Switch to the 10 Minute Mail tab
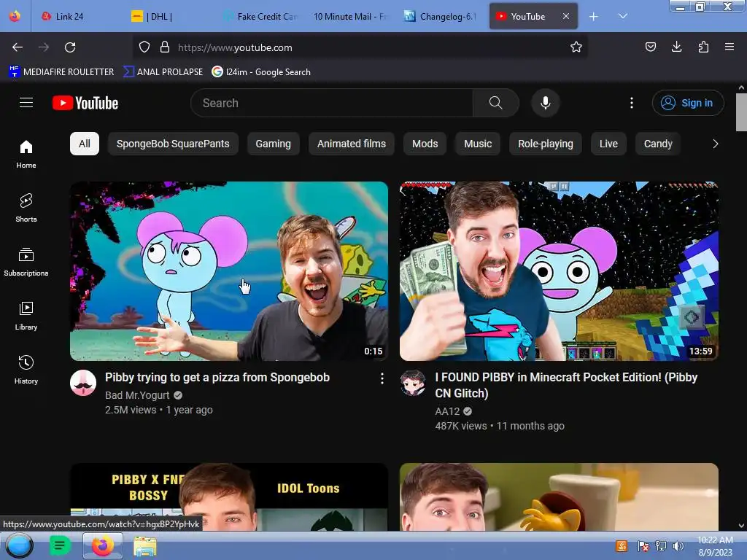 tap(350, 17)
